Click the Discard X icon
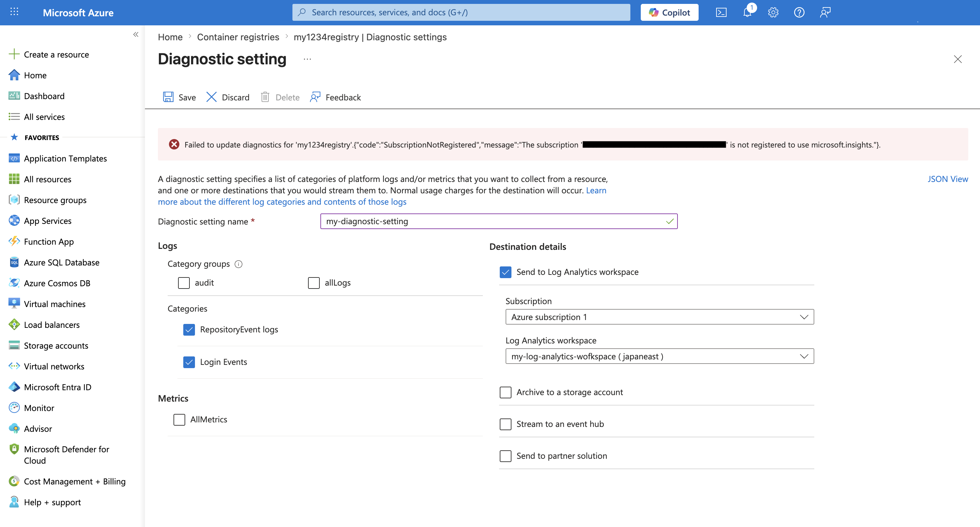This screenshot has height=527, width=980. click(212, 97)
